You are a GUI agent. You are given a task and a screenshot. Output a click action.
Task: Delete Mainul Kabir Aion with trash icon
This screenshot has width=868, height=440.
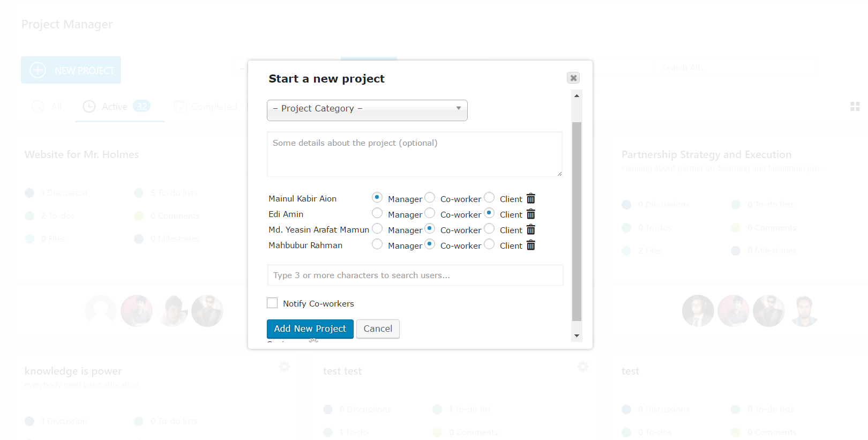coord(530,198)
